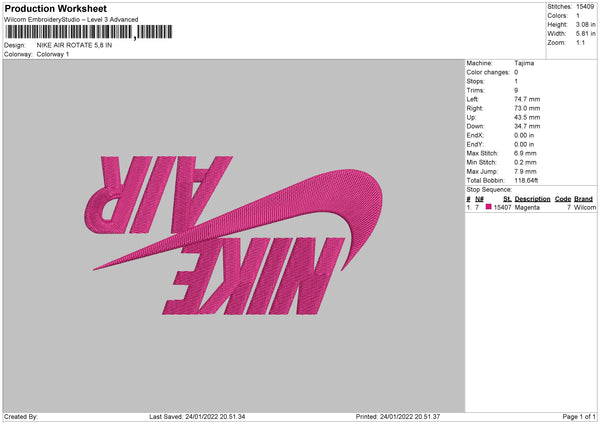Click the Production Worksheet heading
600x424 pixels.
tap(55, 8)
